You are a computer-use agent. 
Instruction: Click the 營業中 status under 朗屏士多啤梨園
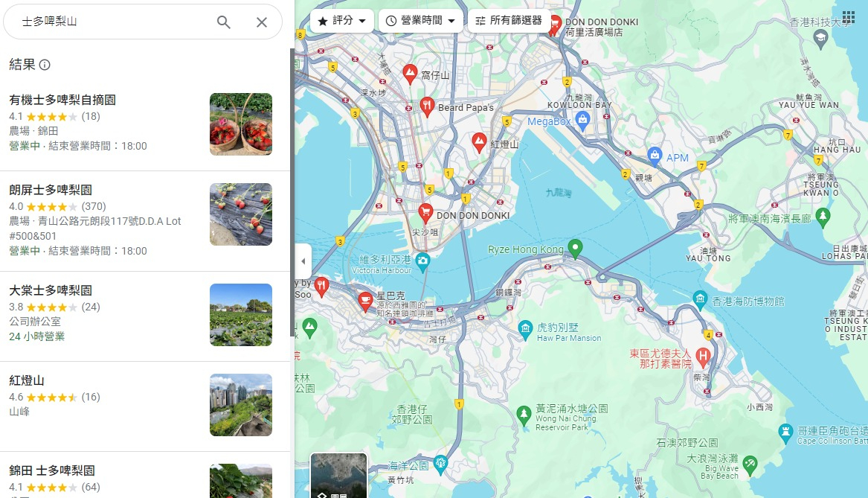click(25, 251)
